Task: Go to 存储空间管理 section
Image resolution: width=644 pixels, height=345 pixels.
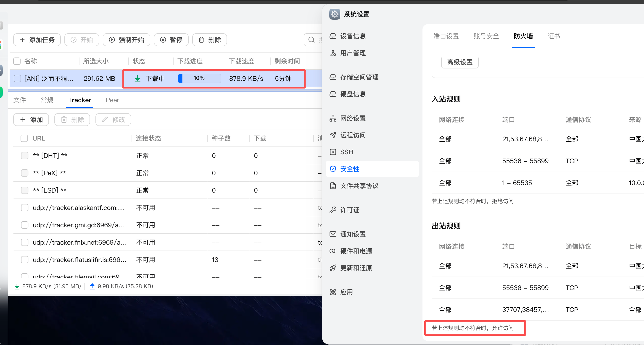Action: pyautogui.click(x=359, y=77)
